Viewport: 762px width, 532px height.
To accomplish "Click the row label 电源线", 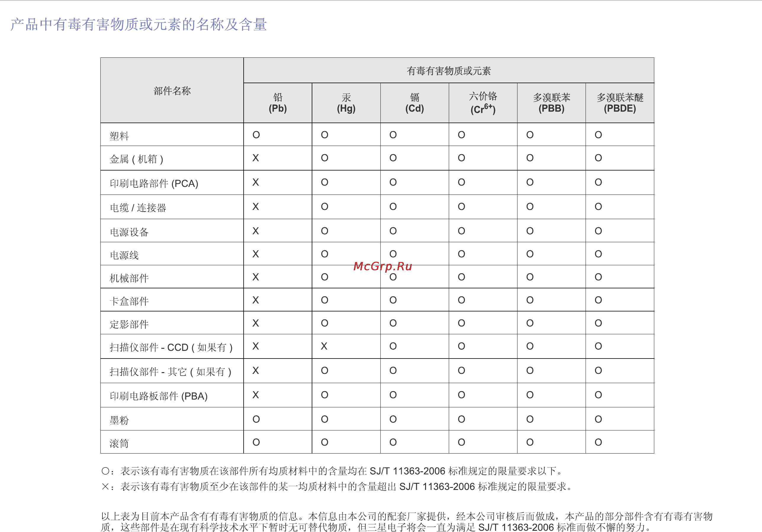I will pos(124,255).
